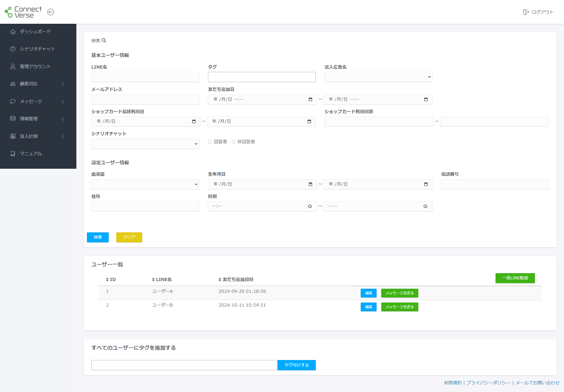Select the 非回答者 radio button
Screen dimensions: 564x392
234,142
